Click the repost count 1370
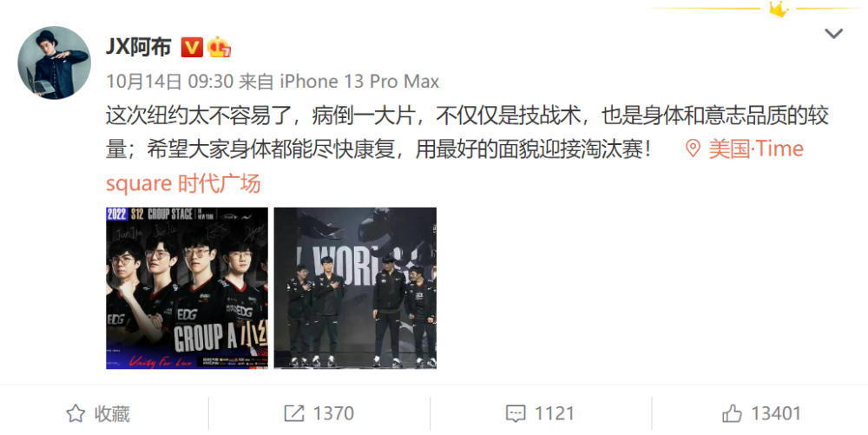Image resolution: width=868 pixels, height=435 pixels. (333, 413)
